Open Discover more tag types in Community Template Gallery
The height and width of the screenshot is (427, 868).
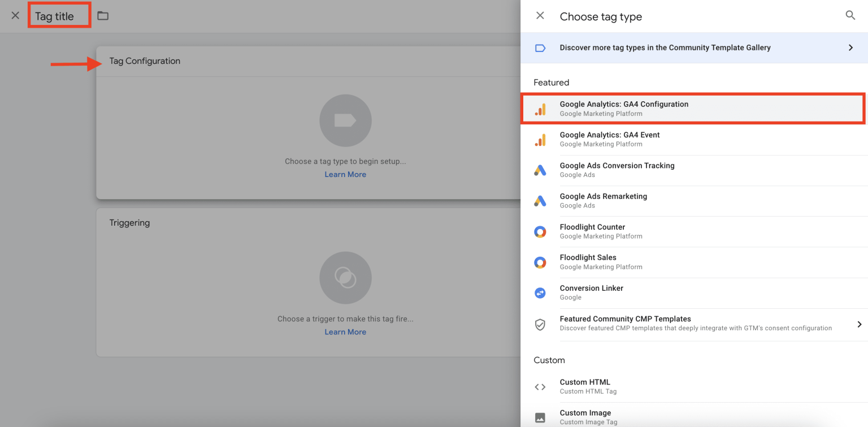point(694,48)
